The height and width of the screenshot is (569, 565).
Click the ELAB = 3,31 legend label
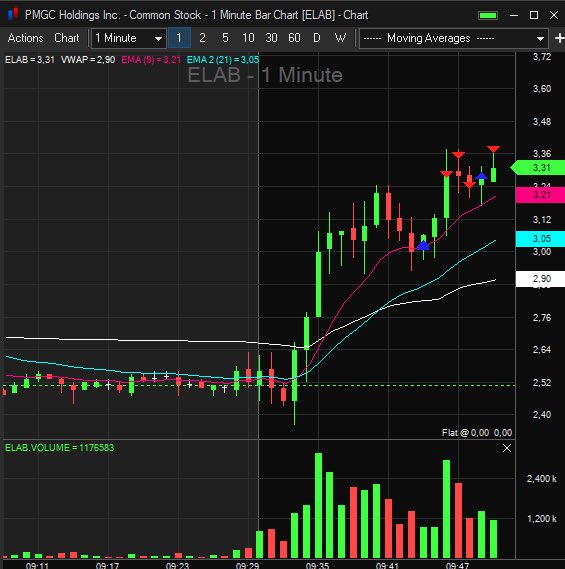pyautogui.click(x=30, y=60)
